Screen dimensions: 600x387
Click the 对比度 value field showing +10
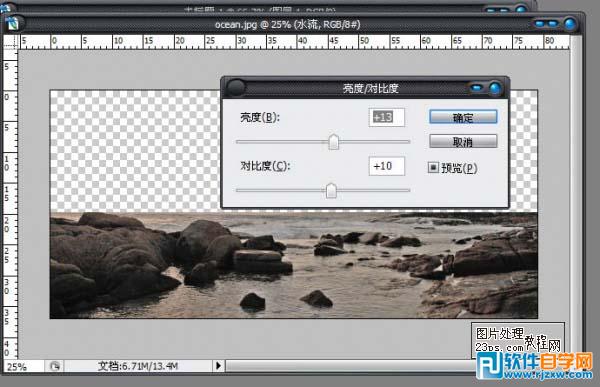pyautogui.click(x=386, y=166)
